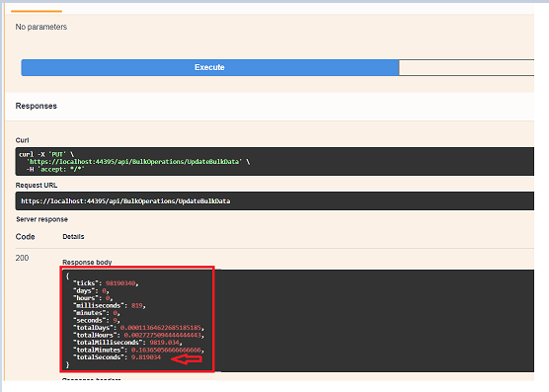Click the blue Execute button
Image resolution: width=549 pixels, height=392 pixels.
pyautogui.click(x=209, y=67)
